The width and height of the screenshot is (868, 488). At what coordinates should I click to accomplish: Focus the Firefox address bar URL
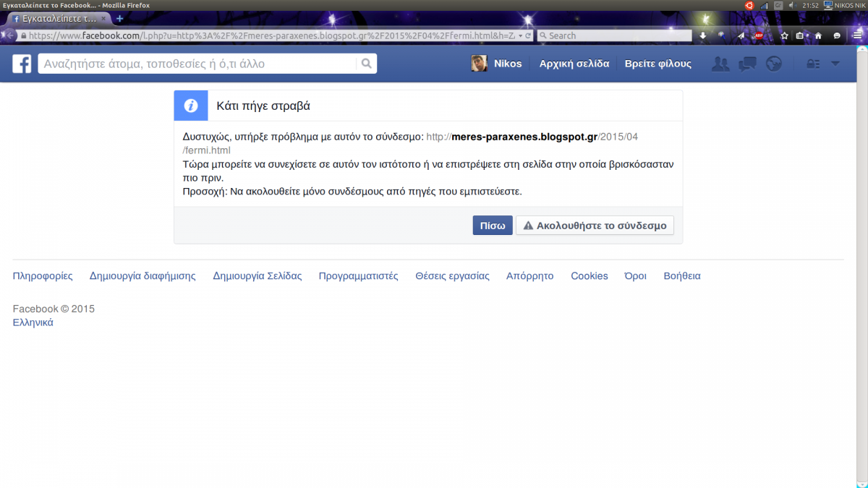tap(271, 35)
